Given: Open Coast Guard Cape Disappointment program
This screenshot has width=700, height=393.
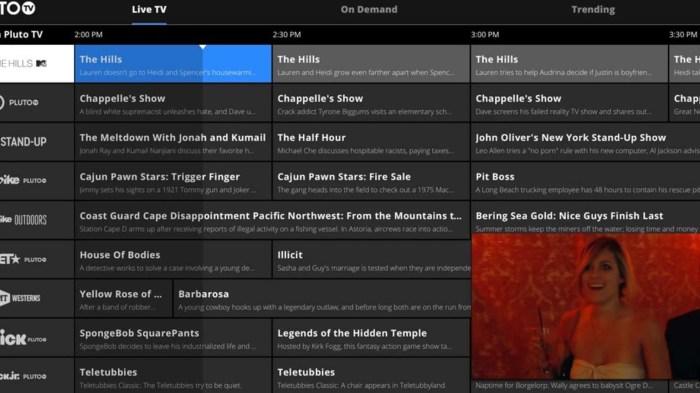Looking at the screenshot, I should pyautogui.click(x=272, y=220).
